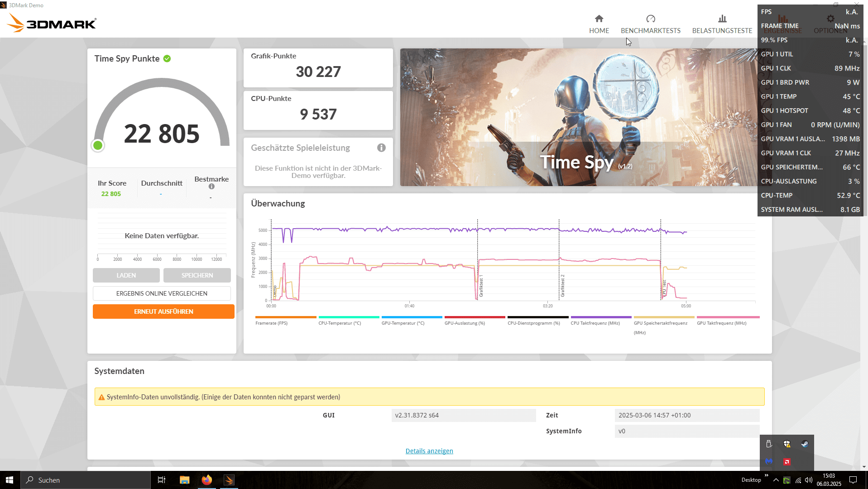The height and width of the screenshot is (489, 868).
Task: Open the BENCHMARKTESTS tab
Action: (651, 24)
